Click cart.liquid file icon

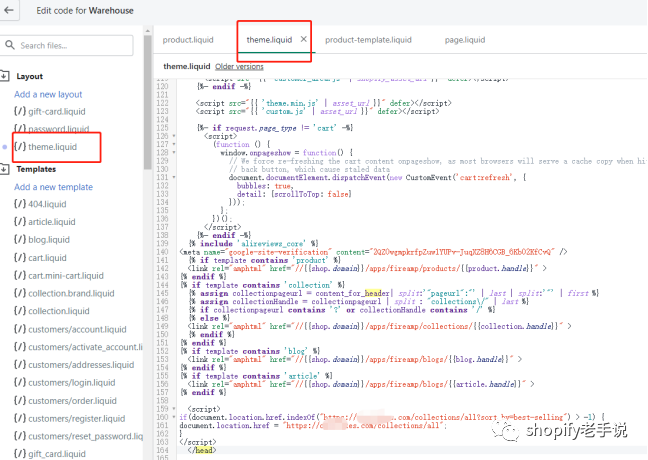click(20, 257)
